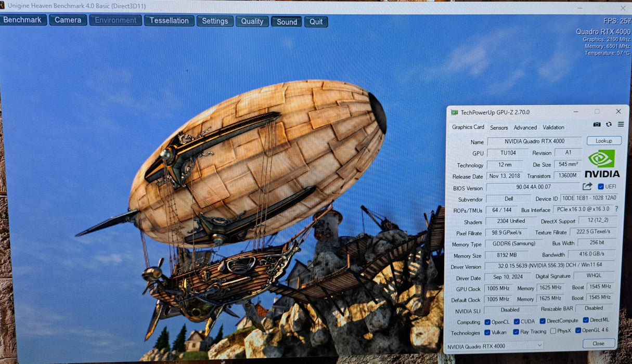Open the GPU-Z hamburger menu
Image resolution: width=632 pixels, height=364 pixels.
pos(621,125)
